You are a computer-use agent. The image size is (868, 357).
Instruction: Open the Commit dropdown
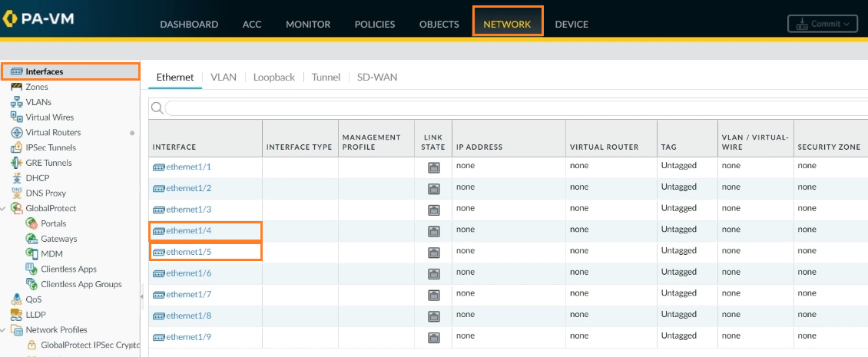pyautogui.click(x=823, y=24)
